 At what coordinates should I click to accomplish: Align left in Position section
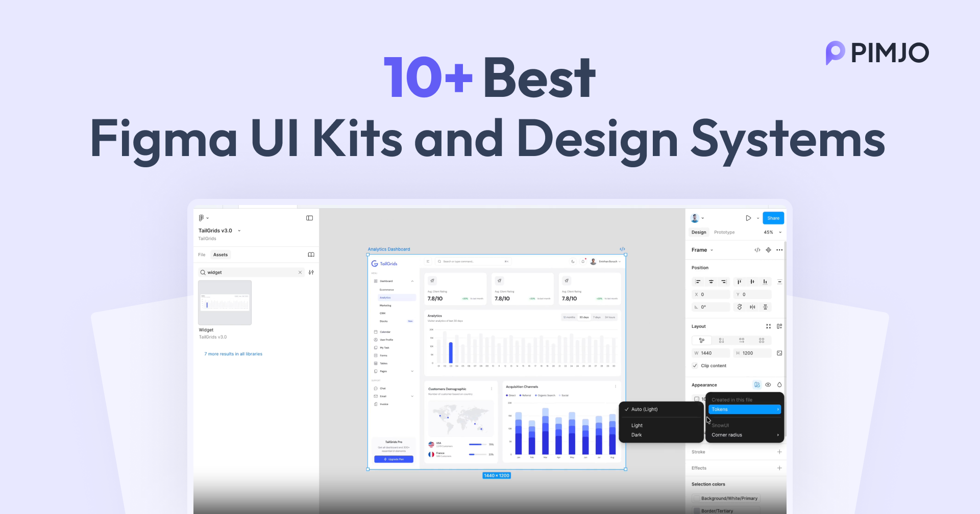click(x=698, y=281)
